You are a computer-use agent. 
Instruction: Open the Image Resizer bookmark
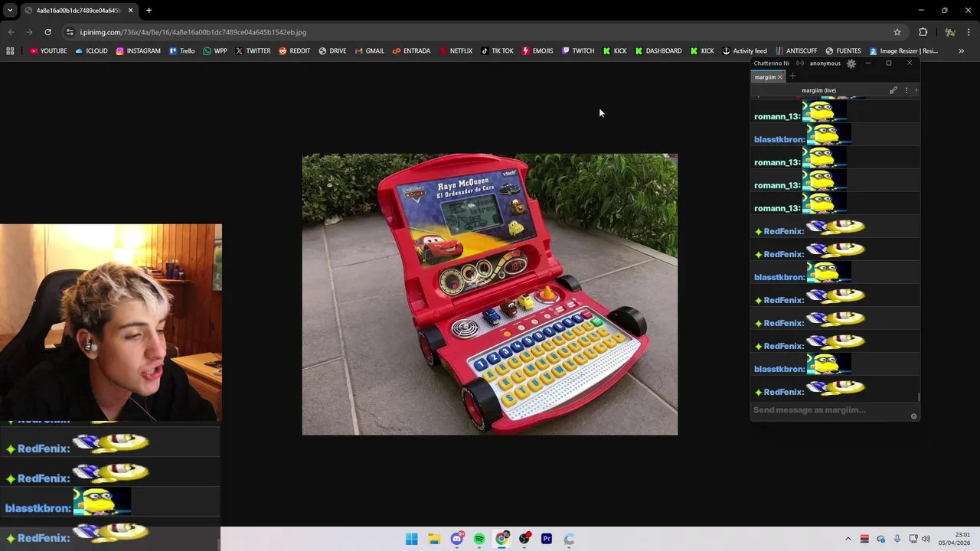903,51
